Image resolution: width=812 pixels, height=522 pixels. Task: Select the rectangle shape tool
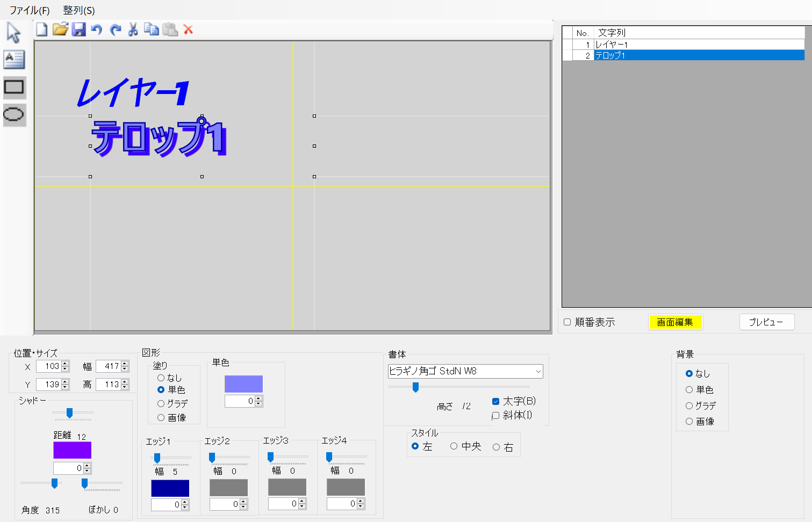[x=14, y=86]
